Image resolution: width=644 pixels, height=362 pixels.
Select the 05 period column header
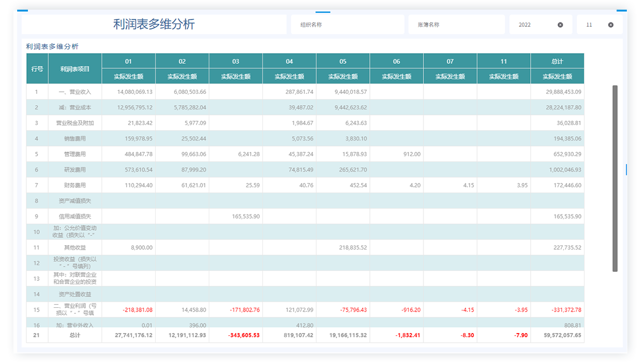coord(343,61)
